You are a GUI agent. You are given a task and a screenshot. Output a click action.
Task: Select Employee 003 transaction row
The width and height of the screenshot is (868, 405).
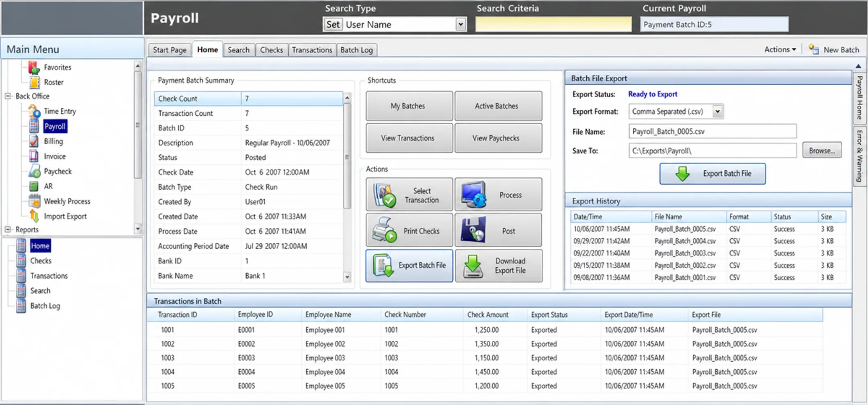pos(485,358)
